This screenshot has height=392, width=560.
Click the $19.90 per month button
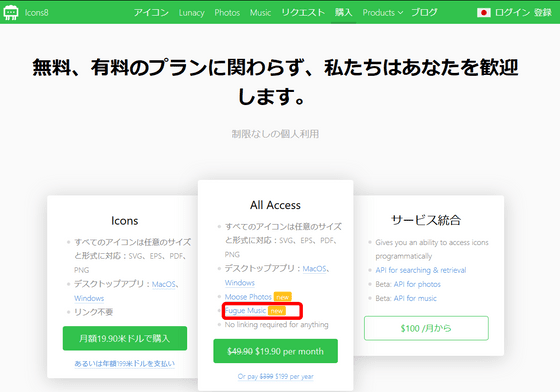coord(275,351)
